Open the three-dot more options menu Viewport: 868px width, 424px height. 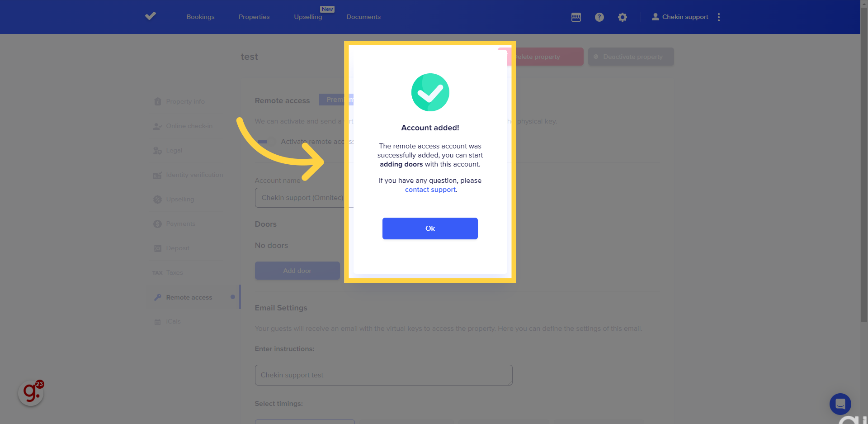point(718,17)
